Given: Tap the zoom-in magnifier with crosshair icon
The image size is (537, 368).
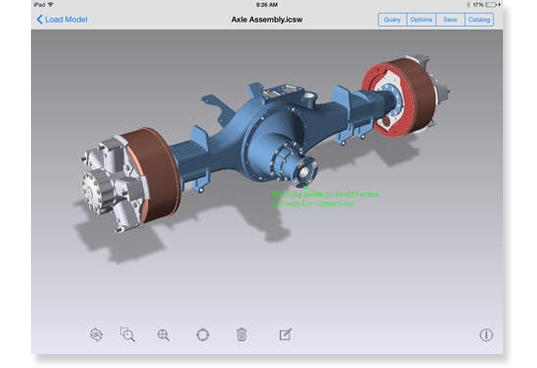Looking at the screenshot, I should [163, 335].
